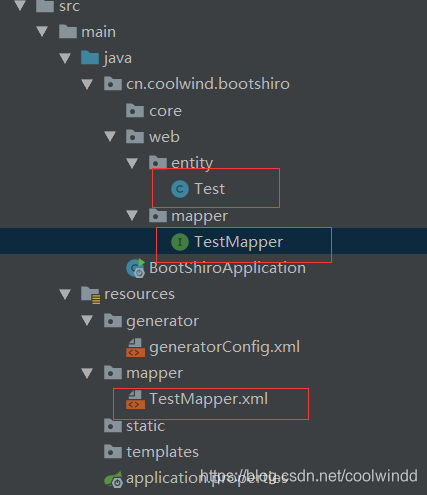Image resolution: width=427 pixels, height=495 pixels.
Task: Click the core package icon
Action: tap(135, 110)
